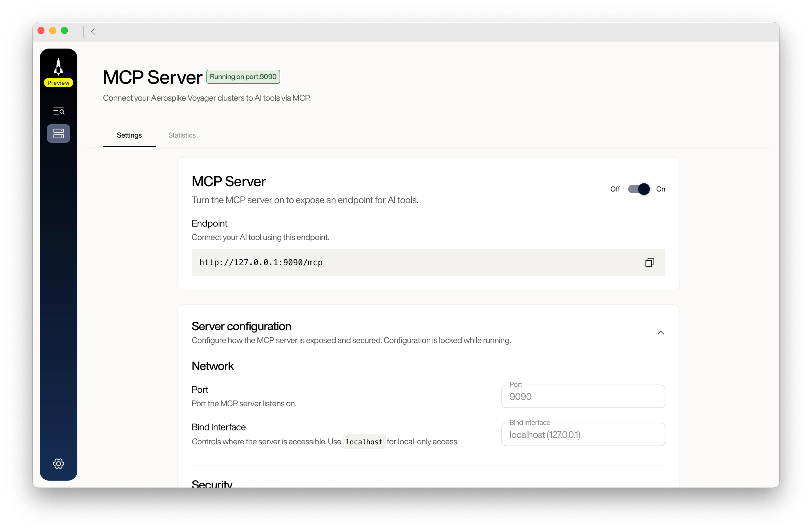The width and height of the screenshot is (812, 531).
Task: Navigate back using the arrow icon
Action: click(92, 32)
